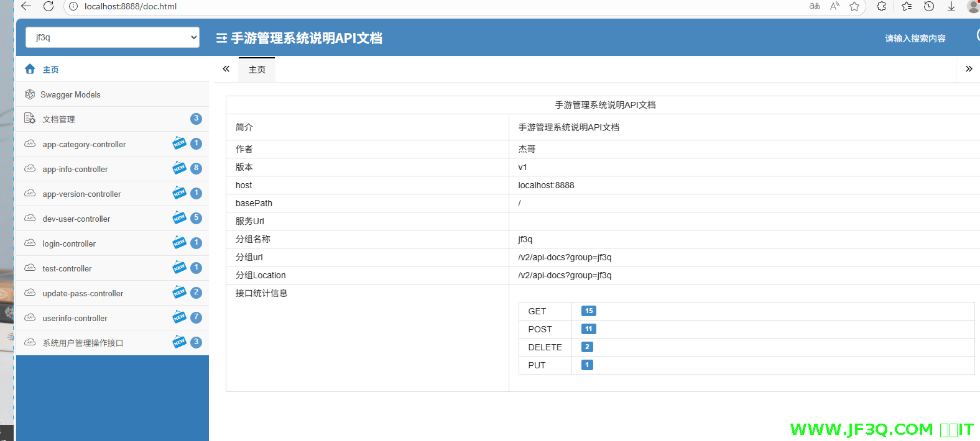
Task: Open browser extensions puzzle icon
Action: pos(881,6)
